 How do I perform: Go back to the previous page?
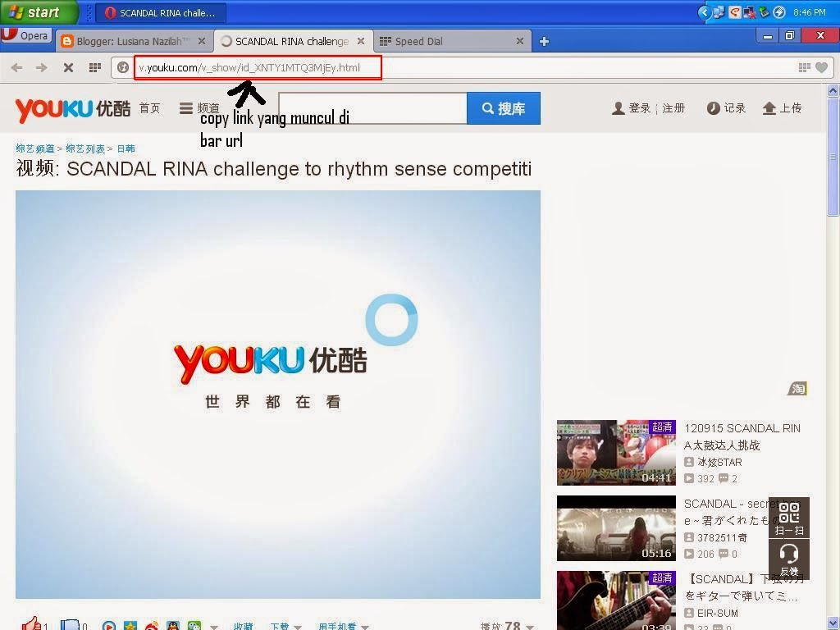point(16,67)
